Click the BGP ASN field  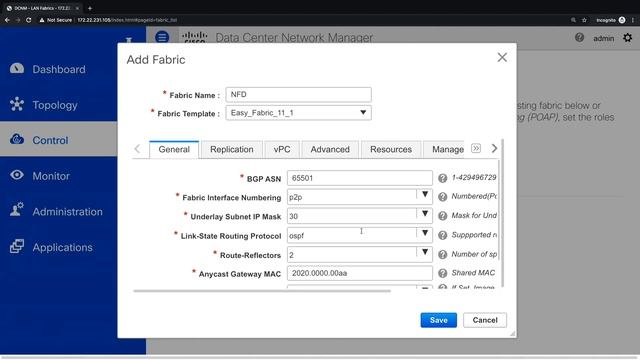coord(360,178)
